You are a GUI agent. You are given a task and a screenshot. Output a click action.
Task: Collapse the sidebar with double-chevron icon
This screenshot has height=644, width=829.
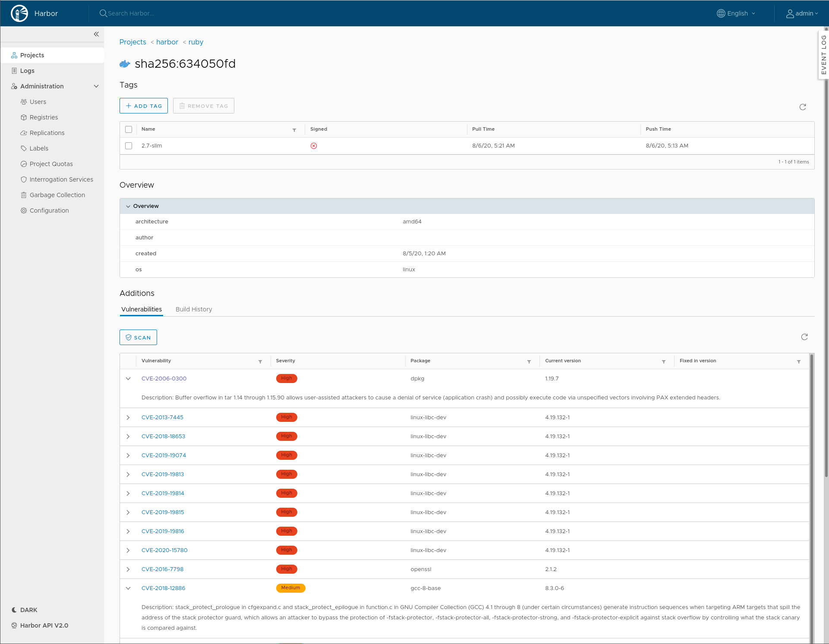[96, 34]
